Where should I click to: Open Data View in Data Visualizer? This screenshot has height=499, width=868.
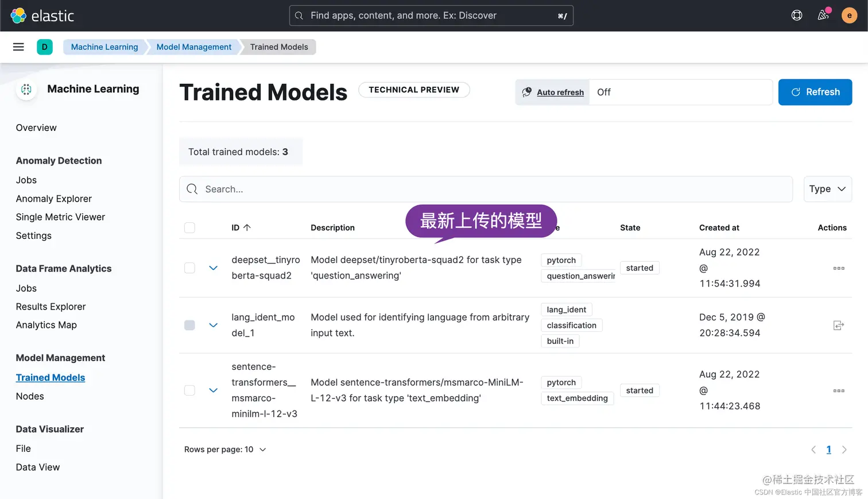pos(38,467)
